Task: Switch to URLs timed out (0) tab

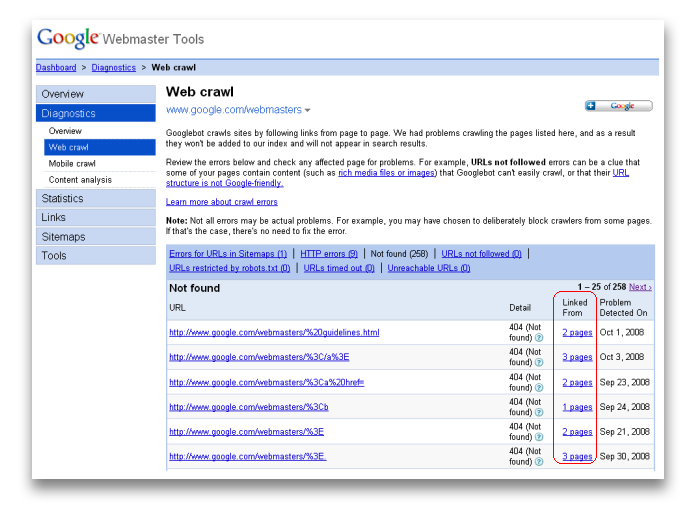Action: pyautogui.click(x=339, y=268)
